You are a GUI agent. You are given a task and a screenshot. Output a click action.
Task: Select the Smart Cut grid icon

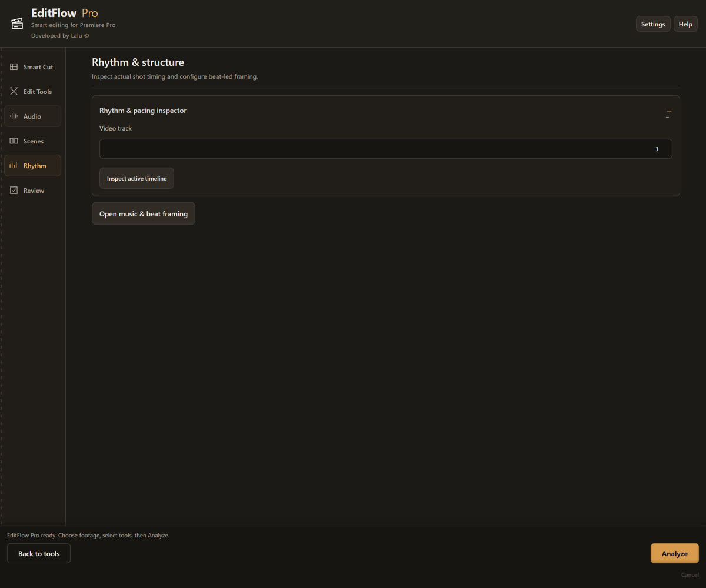pyautogui.click(x=14, y=67)
